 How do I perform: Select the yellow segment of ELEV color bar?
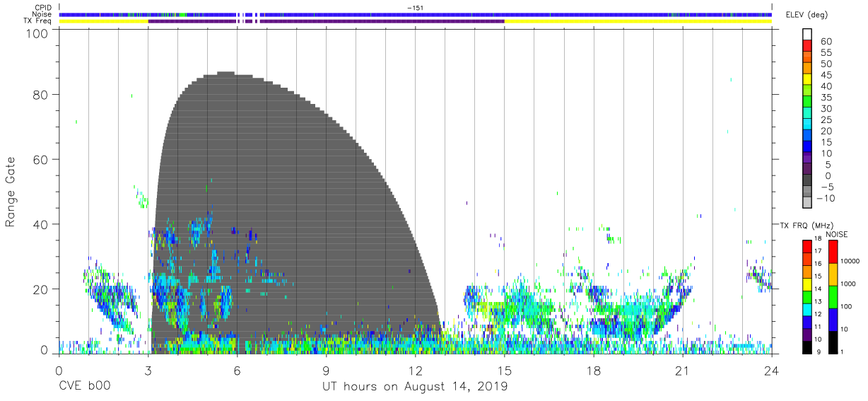807,79
